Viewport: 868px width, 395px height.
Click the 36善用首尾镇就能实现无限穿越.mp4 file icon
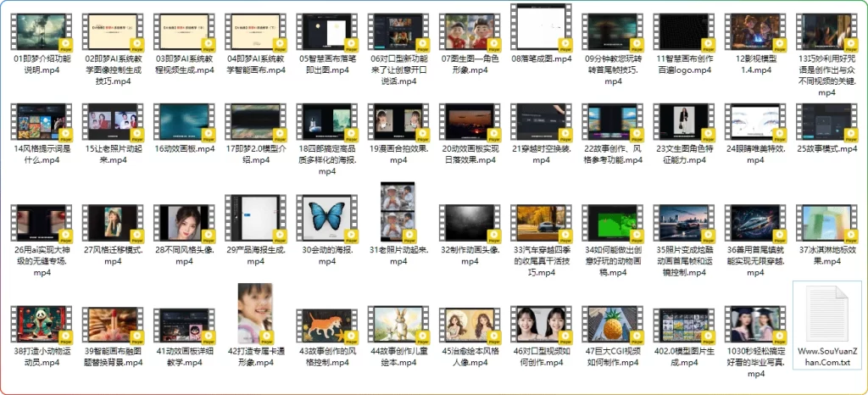click(755, 222)
